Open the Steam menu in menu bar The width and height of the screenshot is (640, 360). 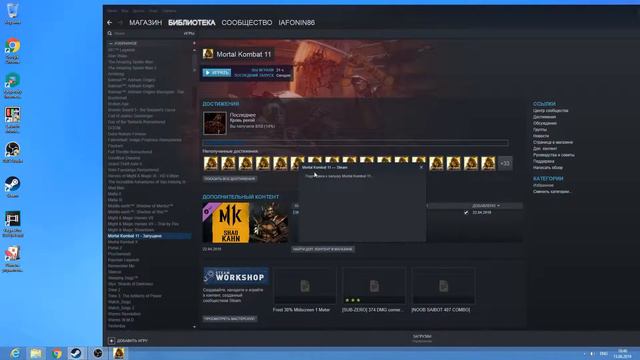[x=112, y=11]
